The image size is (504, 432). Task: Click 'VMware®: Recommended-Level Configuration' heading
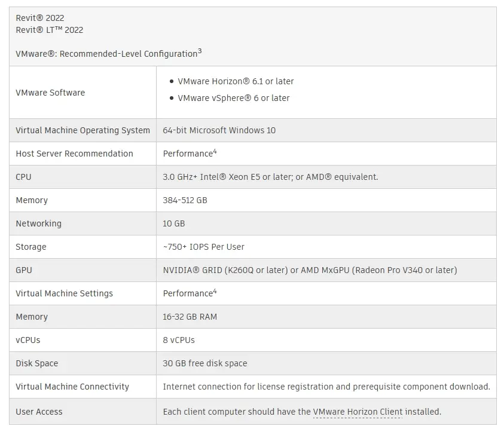click(x=109, y=53)
